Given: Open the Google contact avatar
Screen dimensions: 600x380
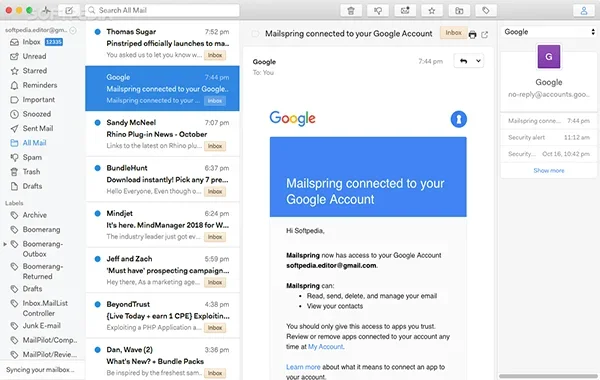Looking at the screenshot, I should (549, 57).
